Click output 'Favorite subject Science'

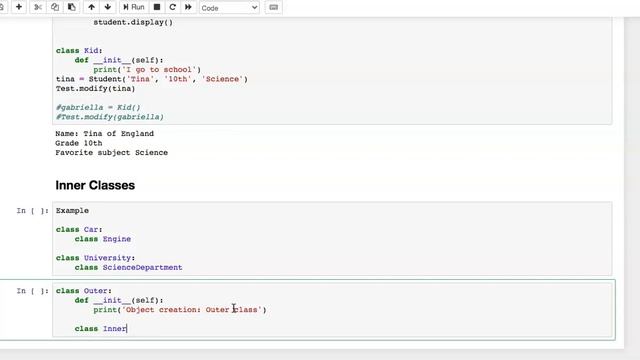click(111, 152)
